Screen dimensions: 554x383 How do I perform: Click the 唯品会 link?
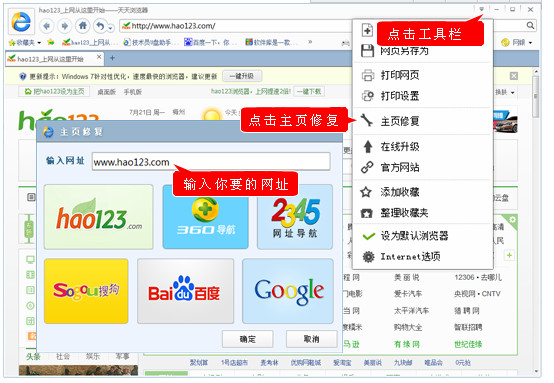point(433,363)
